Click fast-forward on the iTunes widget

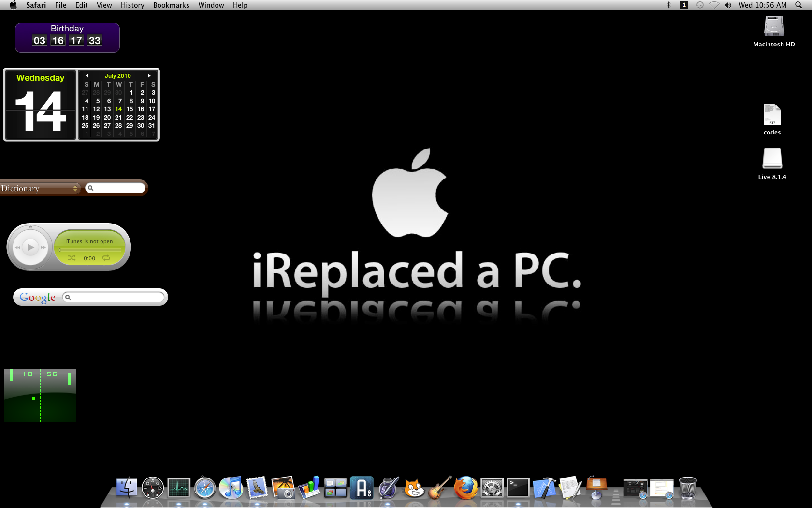43,247
